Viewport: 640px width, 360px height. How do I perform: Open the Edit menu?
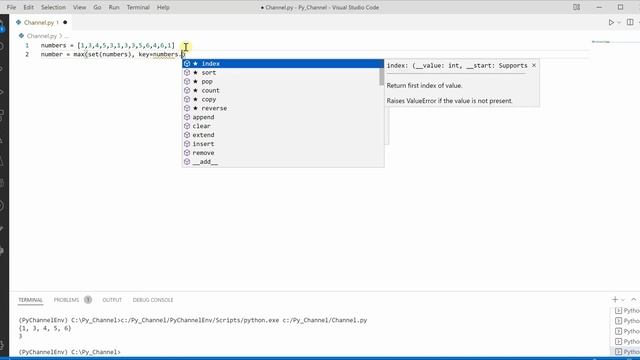pos(29,7)
